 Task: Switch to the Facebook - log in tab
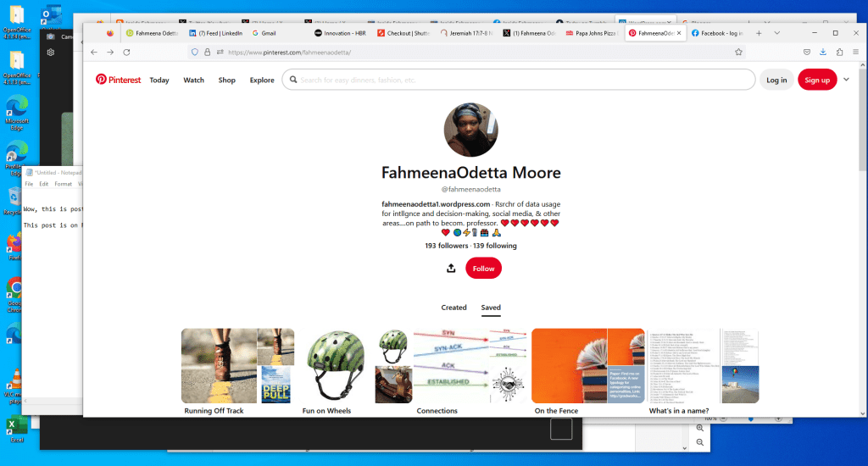point(717,33)
